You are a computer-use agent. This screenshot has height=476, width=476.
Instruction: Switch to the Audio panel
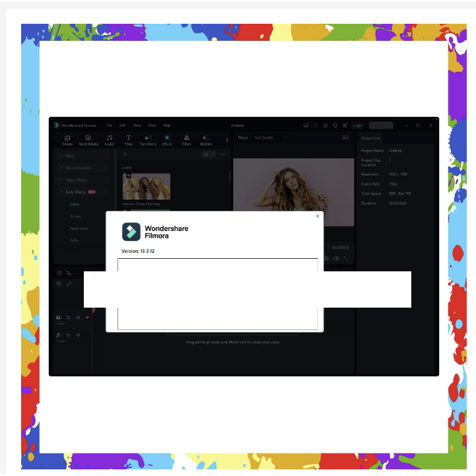click(109, 139)
